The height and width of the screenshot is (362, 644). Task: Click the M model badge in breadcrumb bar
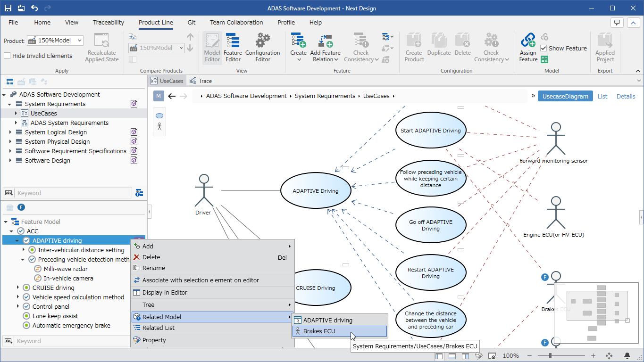tap(159, 96)
